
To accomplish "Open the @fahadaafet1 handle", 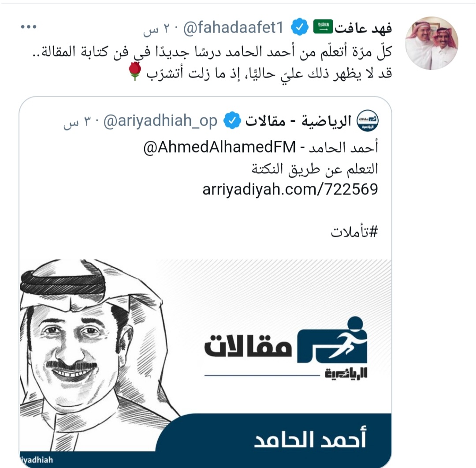I will pos(233,28).
